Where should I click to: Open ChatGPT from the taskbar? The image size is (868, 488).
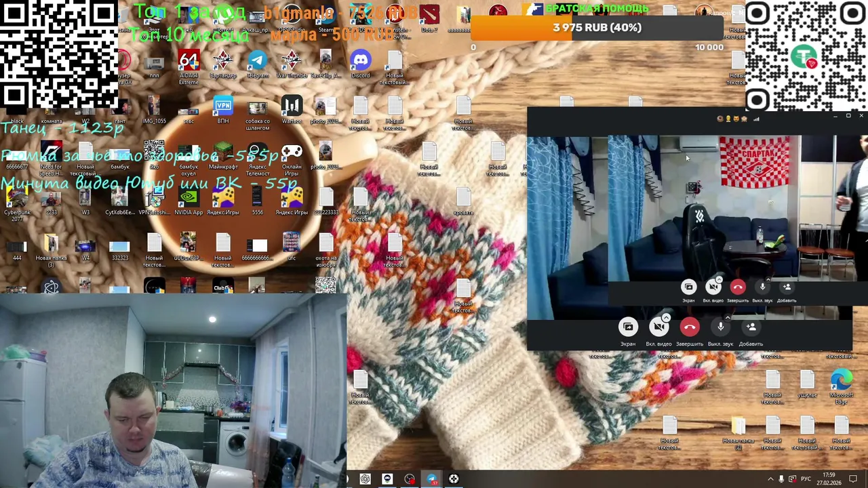(365, 479)
